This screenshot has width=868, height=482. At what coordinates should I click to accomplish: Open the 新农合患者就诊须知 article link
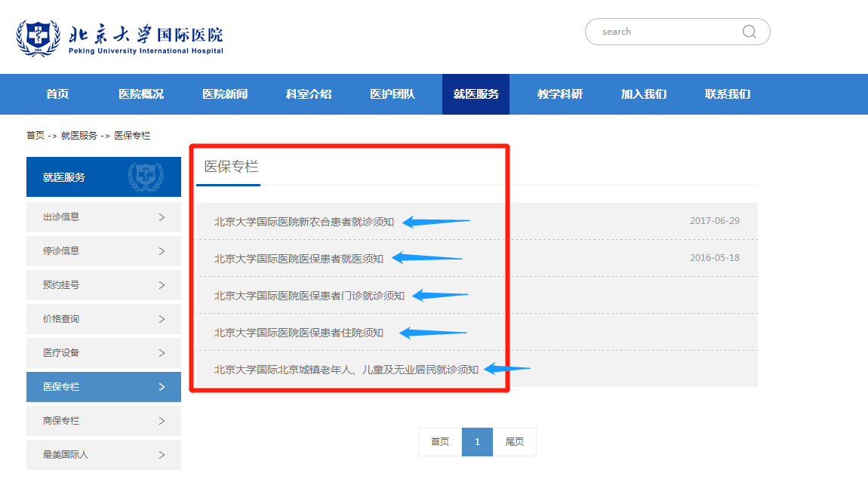click(303, 222)
